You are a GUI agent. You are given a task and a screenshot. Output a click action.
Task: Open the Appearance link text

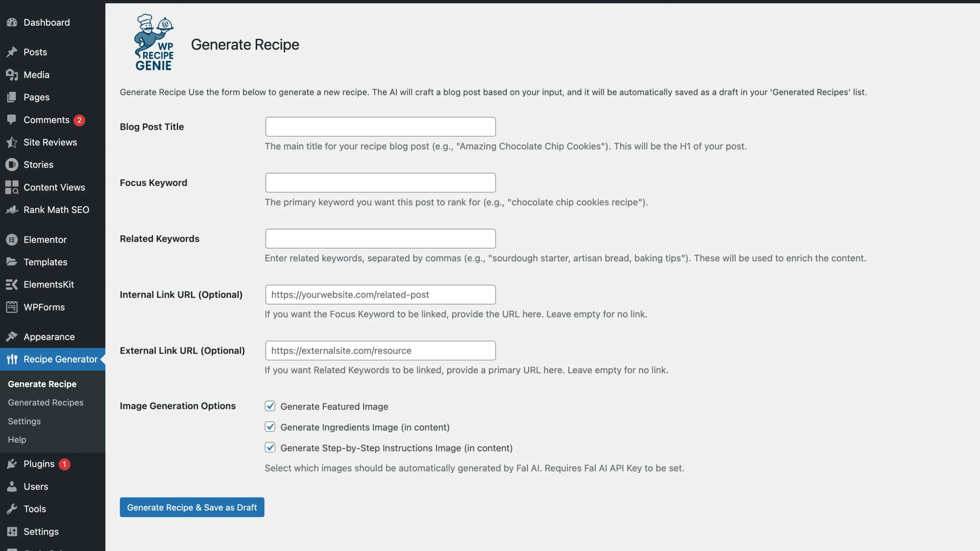click(49, 337)
